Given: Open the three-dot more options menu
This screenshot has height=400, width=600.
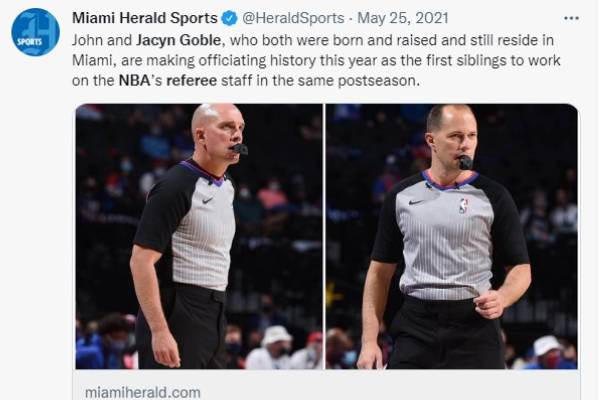Looking at the screenshot, I should click(x=571, y=18).
